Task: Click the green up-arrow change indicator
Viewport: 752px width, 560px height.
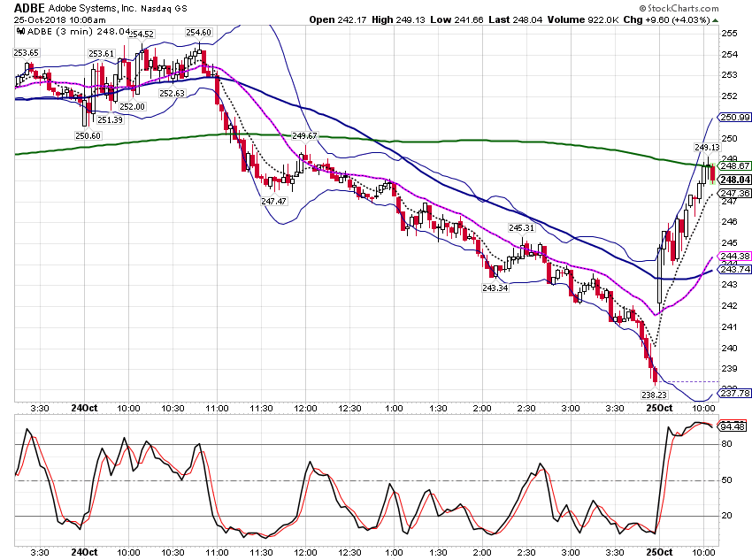Action: [x=716, y=20]
